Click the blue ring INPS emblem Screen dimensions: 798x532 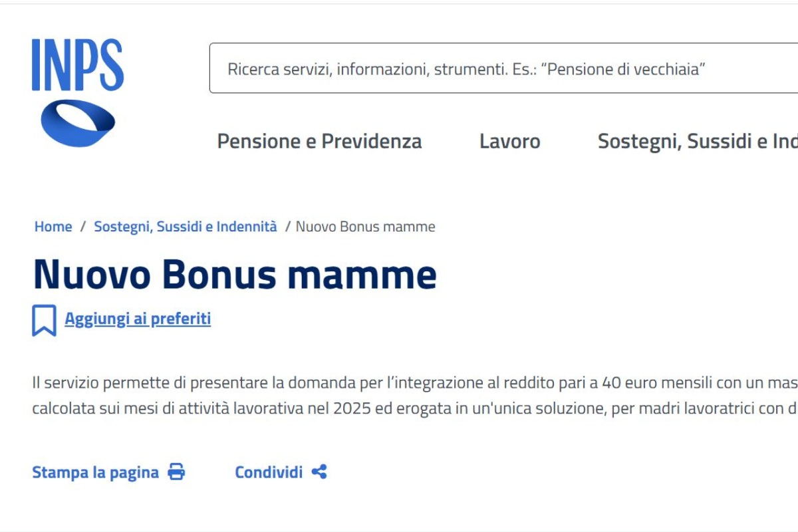[78, 123]
